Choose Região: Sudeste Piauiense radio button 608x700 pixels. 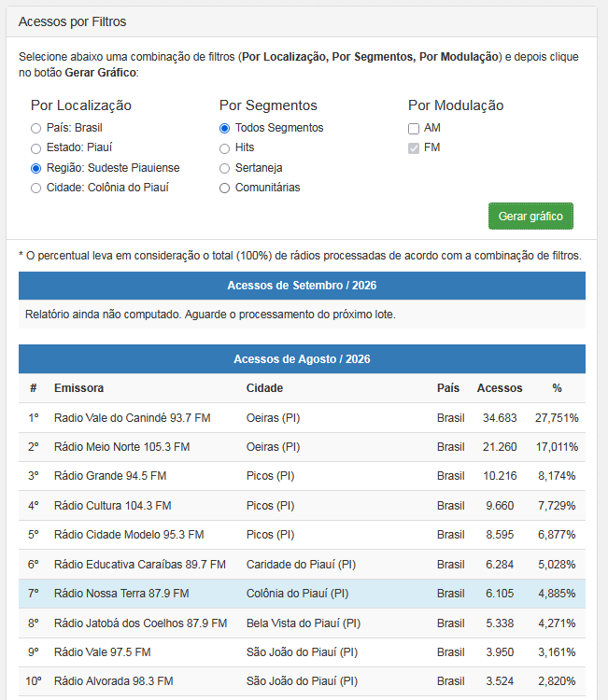pos(35,168)
